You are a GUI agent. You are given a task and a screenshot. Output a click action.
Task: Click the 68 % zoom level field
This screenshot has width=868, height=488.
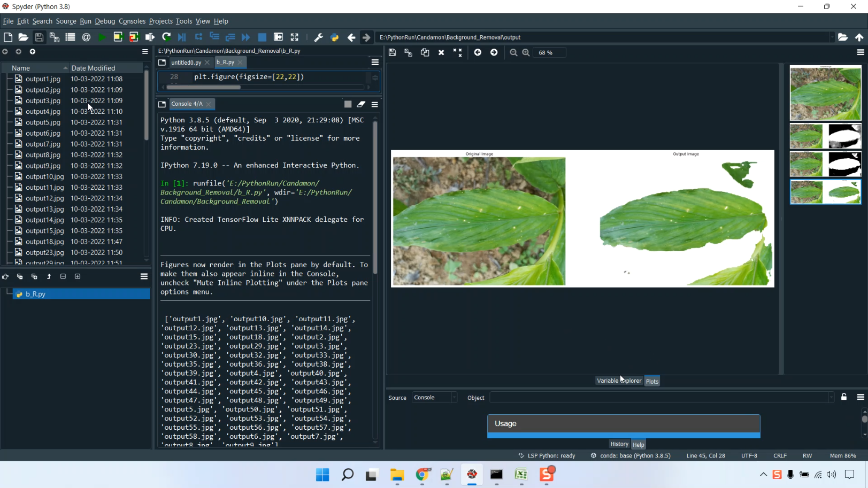click(x=550, y=52)
